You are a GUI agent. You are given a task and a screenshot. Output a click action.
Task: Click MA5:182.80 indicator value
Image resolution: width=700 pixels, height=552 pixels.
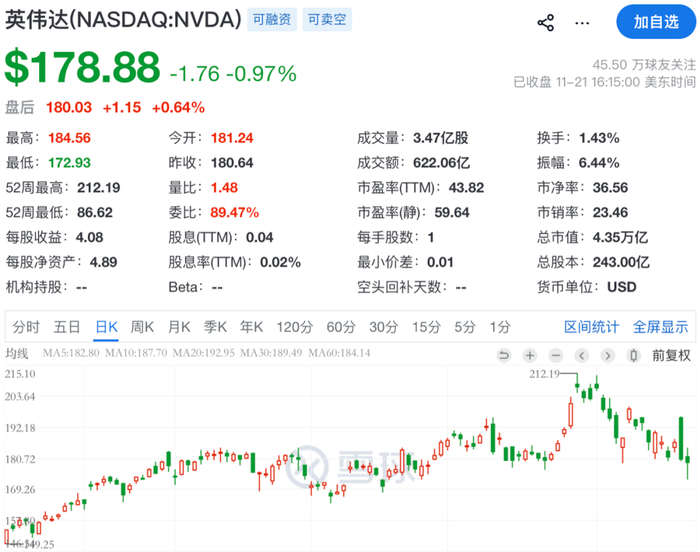71,353
